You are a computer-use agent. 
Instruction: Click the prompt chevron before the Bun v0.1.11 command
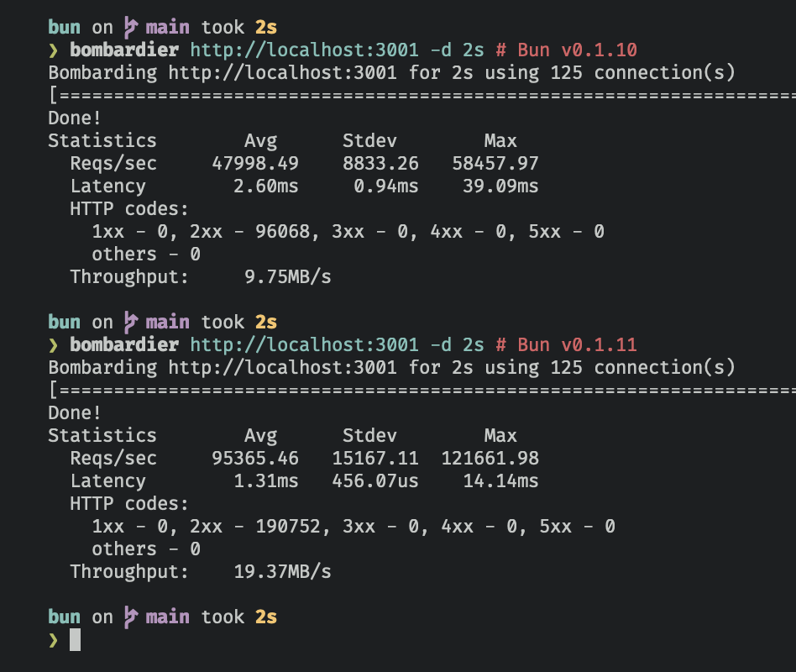pos(54,344)
